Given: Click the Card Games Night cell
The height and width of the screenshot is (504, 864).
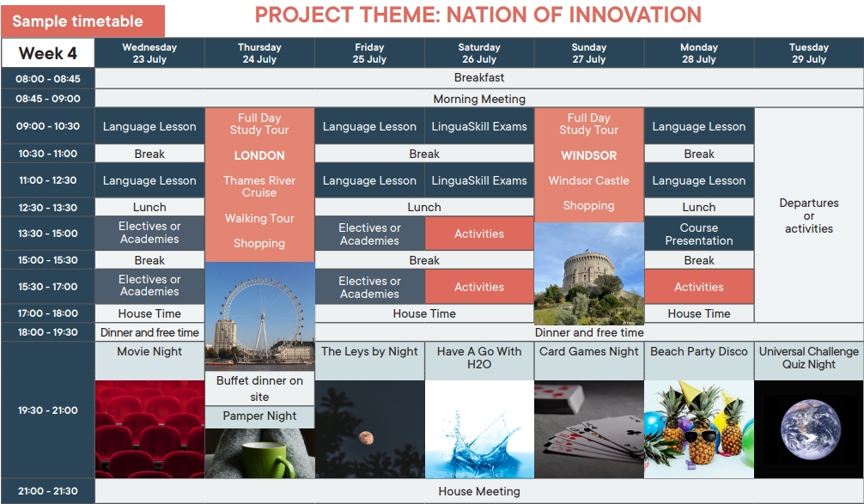Looking at the screenshot, I should point(589,361).
